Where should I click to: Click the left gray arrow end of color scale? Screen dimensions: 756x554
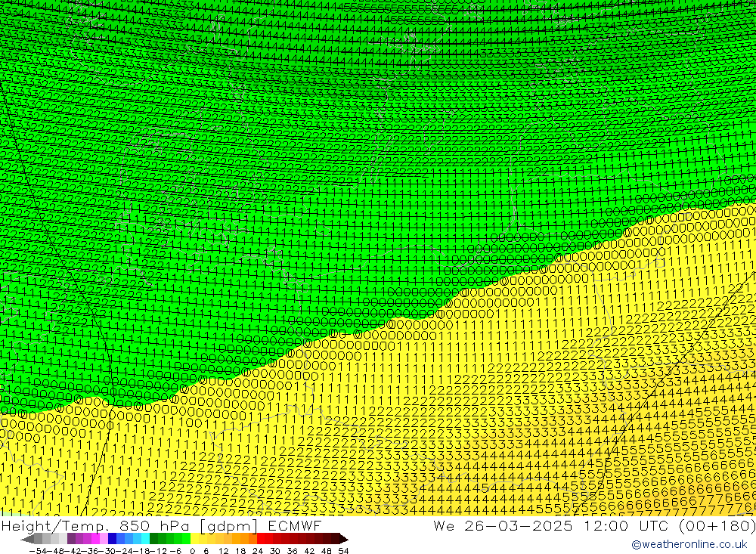click(x=27, y=539)
